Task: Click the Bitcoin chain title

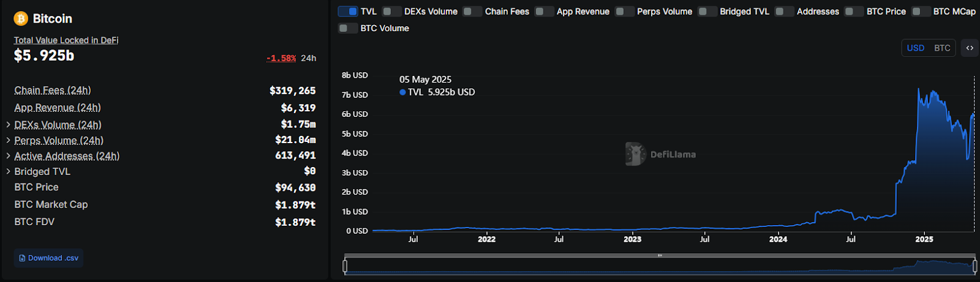Action: (53, 19)
